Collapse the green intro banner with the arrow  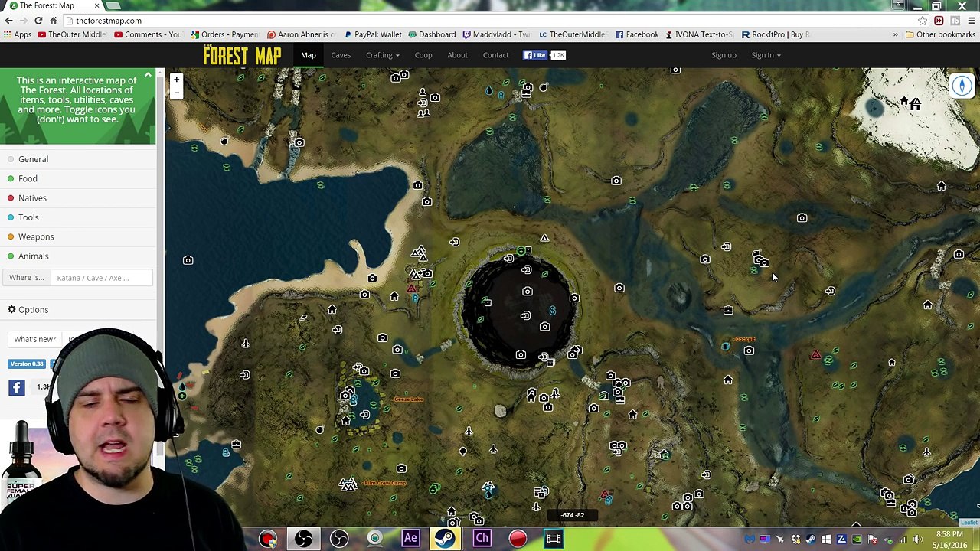click(148, 76)
